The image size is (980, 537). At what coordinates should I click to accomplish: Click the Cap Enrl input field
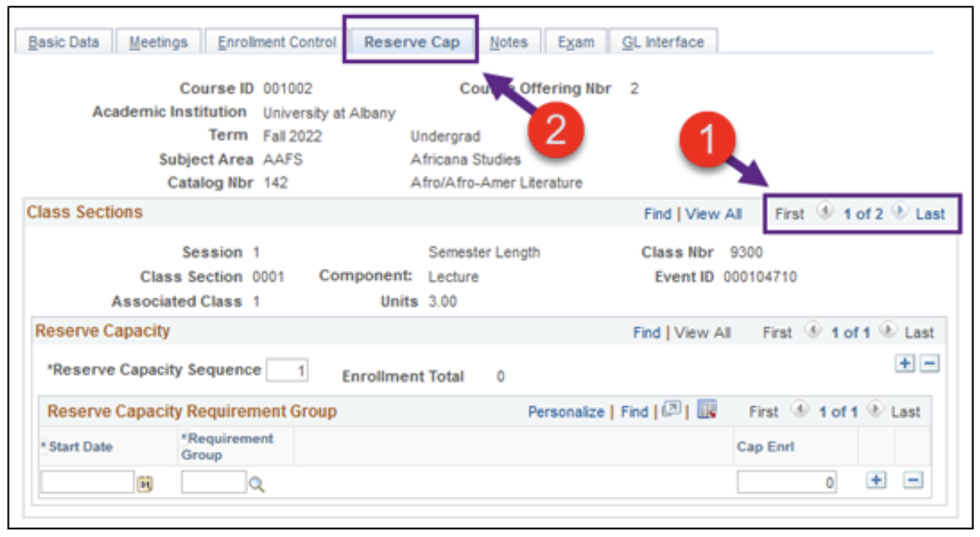786,482
